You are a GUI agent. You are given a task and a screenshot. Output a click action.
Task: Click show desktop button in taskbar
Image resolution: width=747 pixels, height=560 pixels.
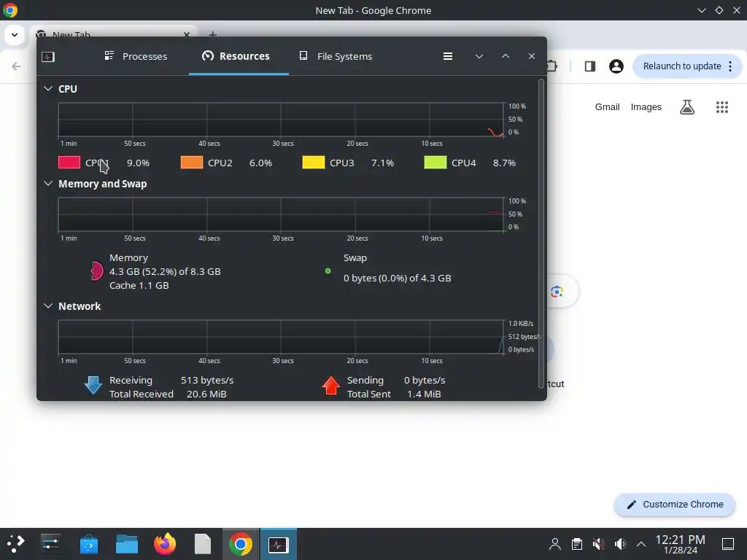(x=728, y=544)
